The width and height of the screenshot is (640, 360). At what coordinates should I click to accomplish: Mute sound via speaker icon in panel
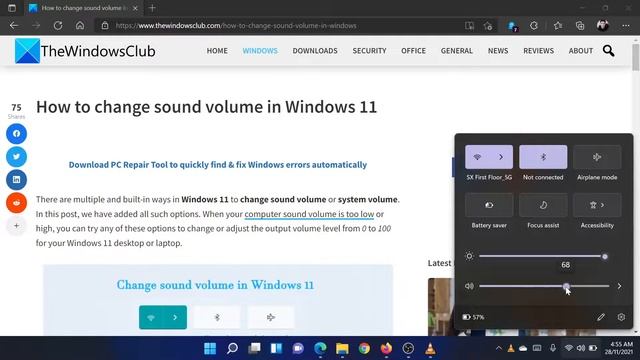pyautogui.click(x=469, y=286)
